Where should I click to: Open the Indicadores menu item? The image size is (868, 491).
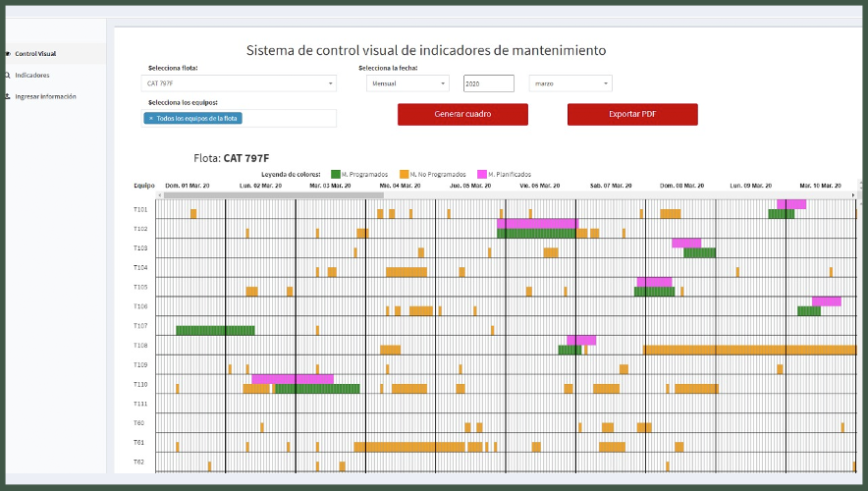[x=32, y=75]
